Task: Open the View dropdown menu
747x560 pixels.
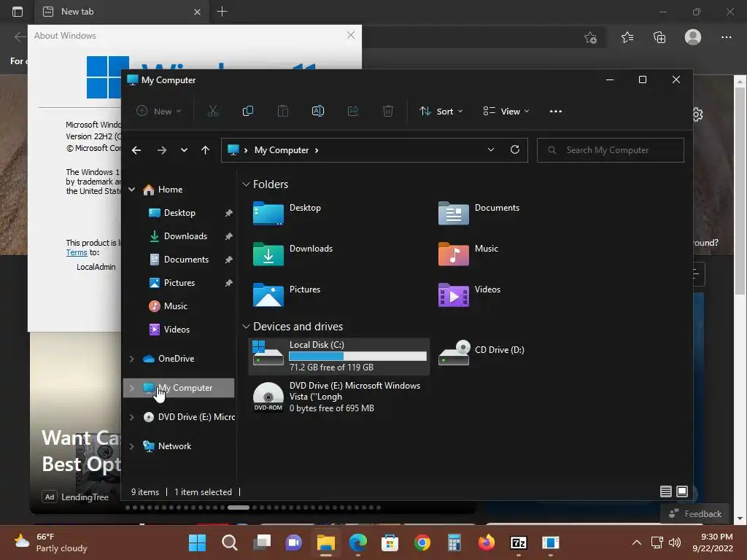Action: (506, 111)
